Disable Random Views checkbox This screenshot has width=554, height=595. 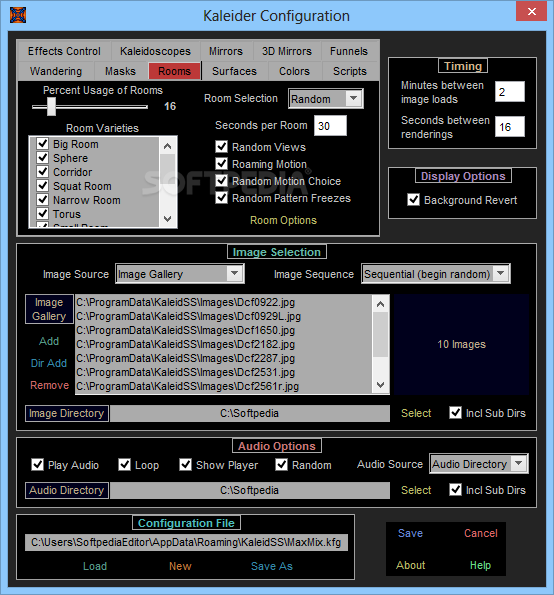point(222,147)
